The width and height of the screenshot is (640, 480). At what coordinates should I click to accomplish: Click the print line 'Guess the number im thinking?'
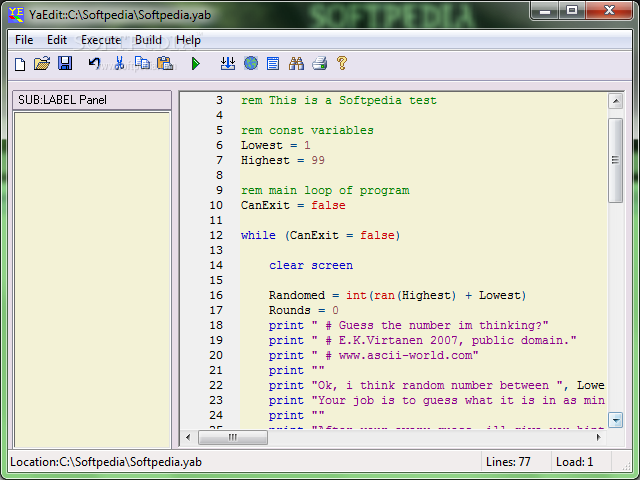click(x=409, y=325)
